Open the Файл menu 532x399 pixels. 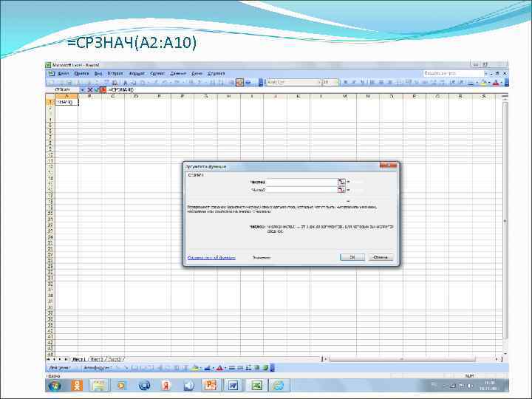coord(64,73)
